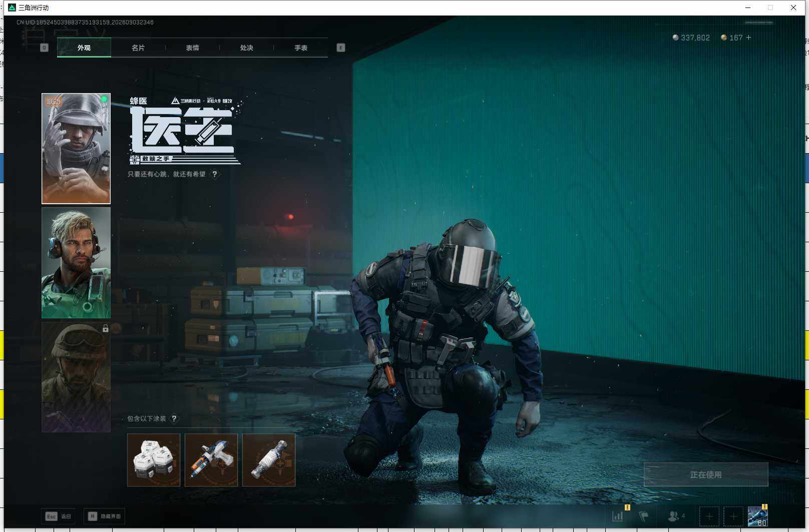Click the lock icon on third skin
Viewport: 809px width, 532px height.
105,328
